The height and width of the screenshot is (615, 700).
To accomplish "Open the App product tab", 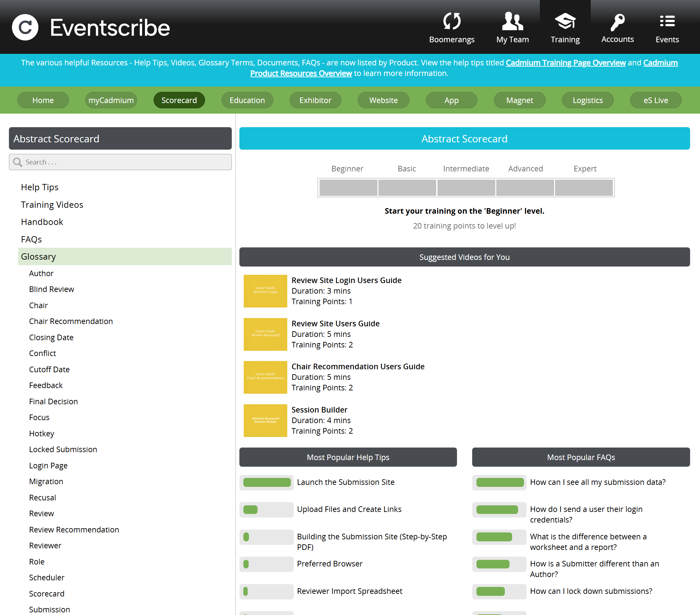I will tap(451, 100).
